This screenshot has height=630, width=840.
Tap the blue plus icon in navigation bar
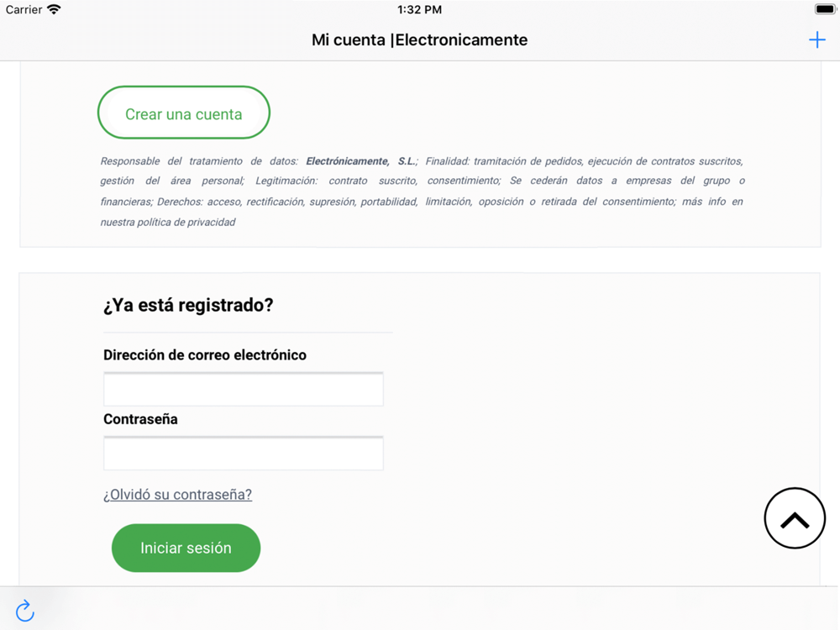click(x=817, y=39)
